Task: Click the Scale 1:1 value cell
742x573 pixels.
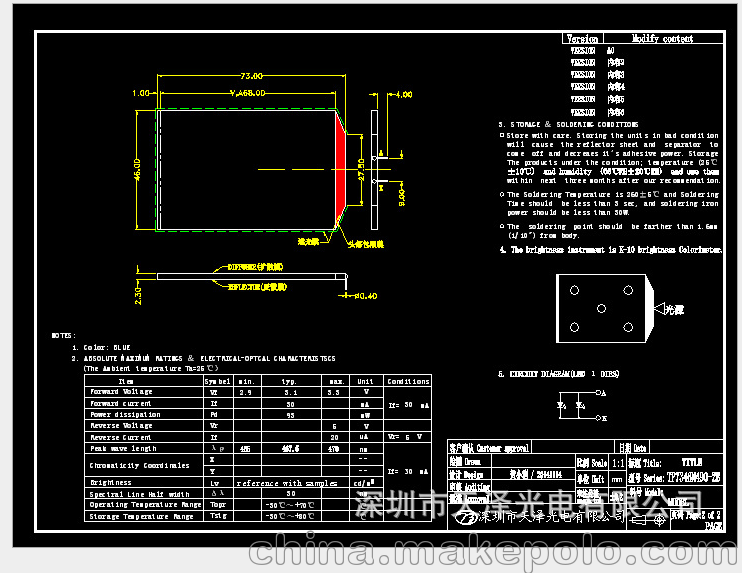Action: point(618,463)
